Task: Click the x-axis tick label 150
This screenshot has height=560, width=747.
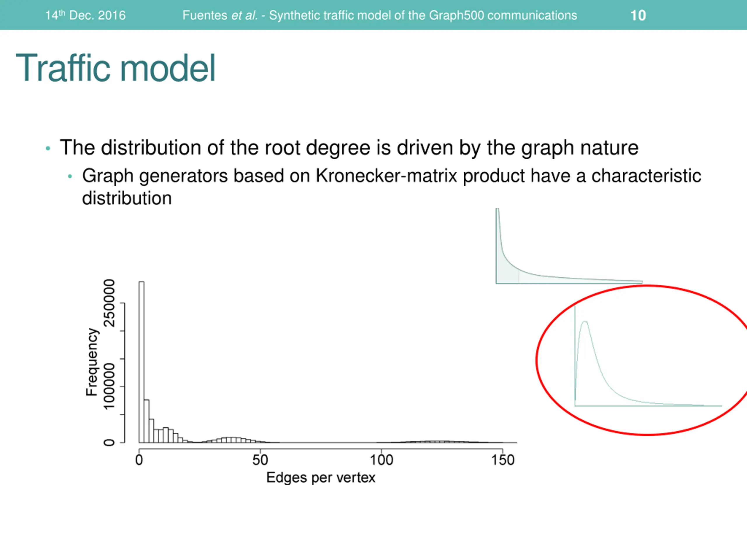Action: pyautogui.click(x=502, y=460)
